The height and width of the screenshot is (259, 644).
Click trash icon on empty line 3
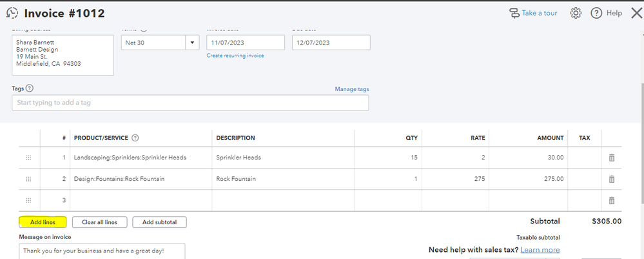[612, 200]
